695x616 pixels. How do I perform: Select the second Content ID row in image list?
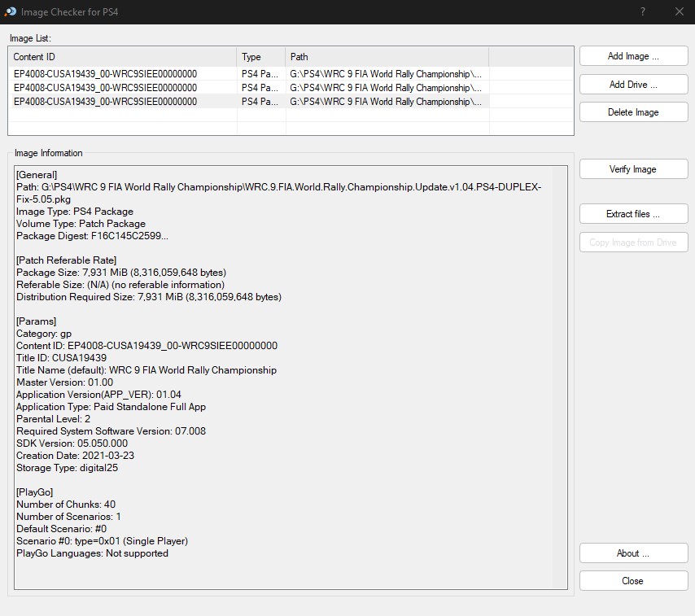click(x=105, y=88)
